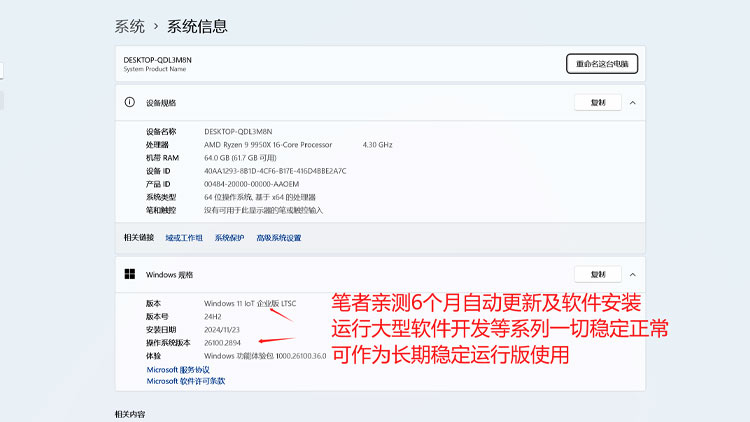Select the OS build 26100.2894
The height and width of the screenshot is (422, 750).
click(222, 343)
